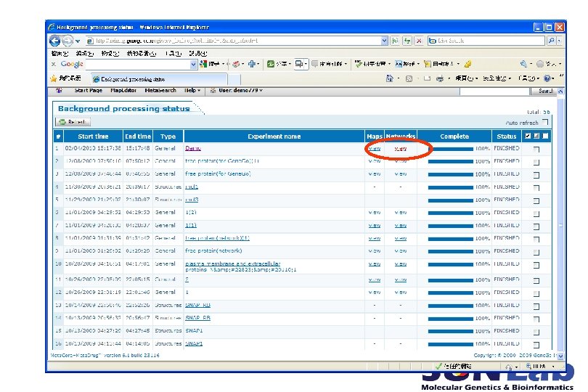Open the address bar URL history dropdown

(x=386, y=41)
